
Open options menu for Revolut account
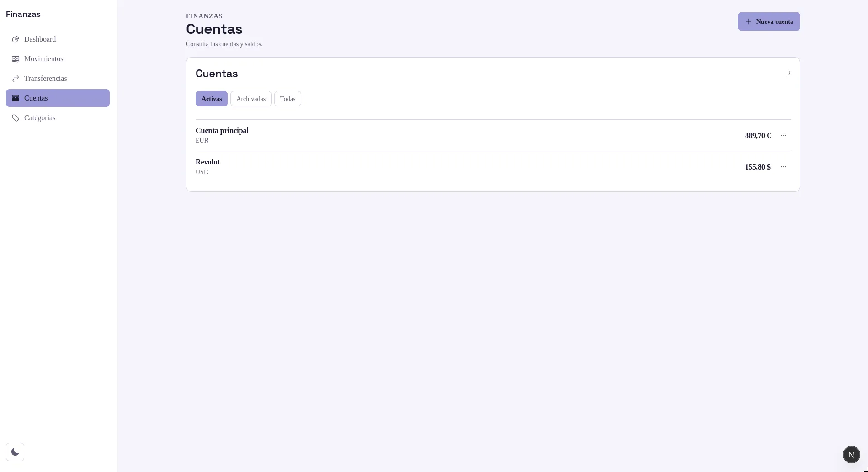click(783, 167)
